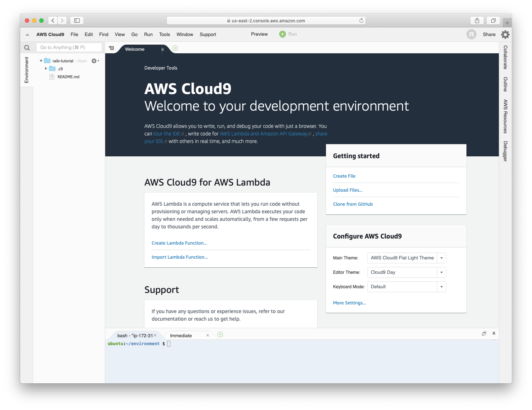Click Create Lambda Function link
Image resolution: width=532 pixels, height=410 pixels.
coord(179,243)
